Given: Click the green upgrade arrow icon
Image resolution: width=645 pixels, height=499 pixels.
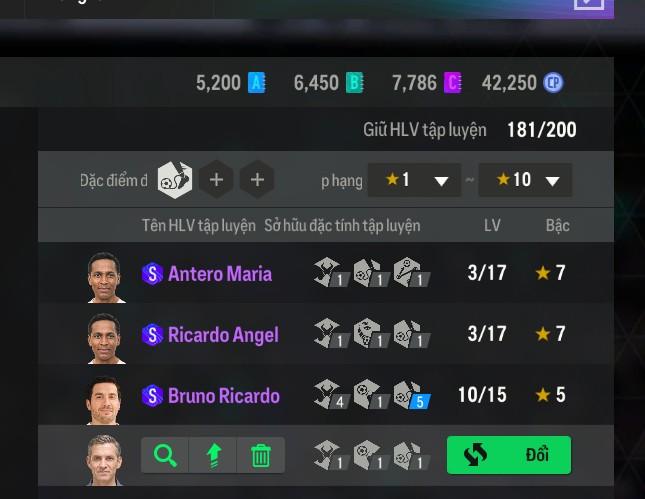Looking at the screenshot, I should pos(213,455).
